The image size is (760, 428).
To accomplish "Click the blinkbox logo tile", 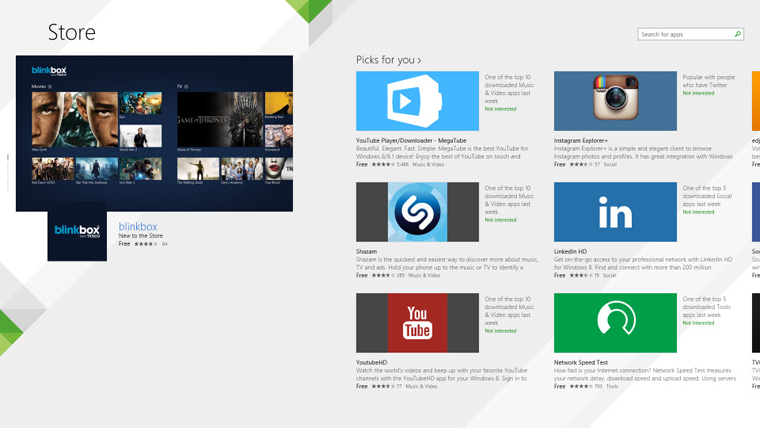I will pyautogui.click(x=77, y=232).
